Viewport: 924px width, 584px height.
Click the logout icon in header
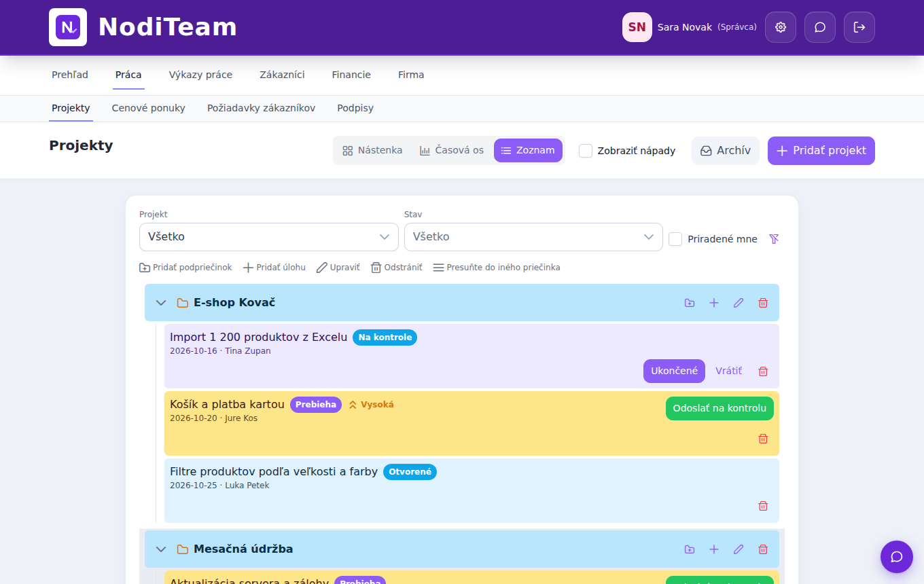tap(859, 27)
